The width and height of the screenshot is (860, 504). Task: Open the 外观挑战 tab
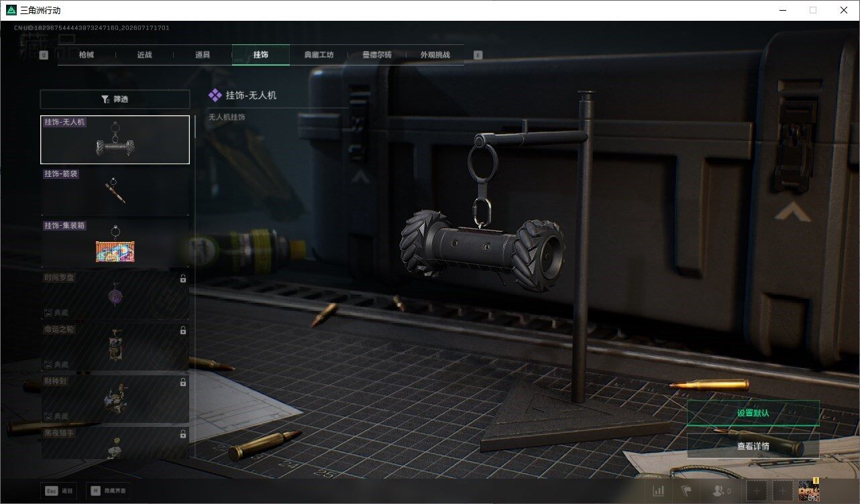click(435, 55)
